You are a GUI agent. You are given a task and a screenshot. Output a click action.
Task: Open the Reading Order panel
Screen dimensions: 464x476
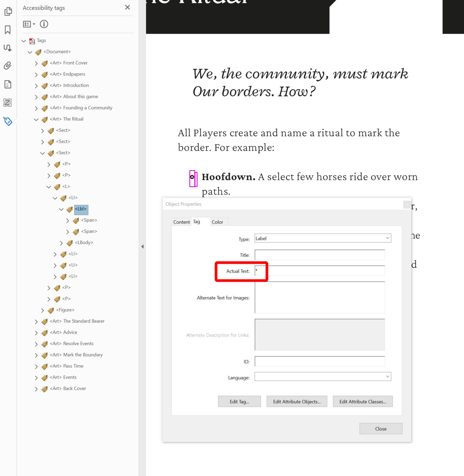tap(8, 48)
